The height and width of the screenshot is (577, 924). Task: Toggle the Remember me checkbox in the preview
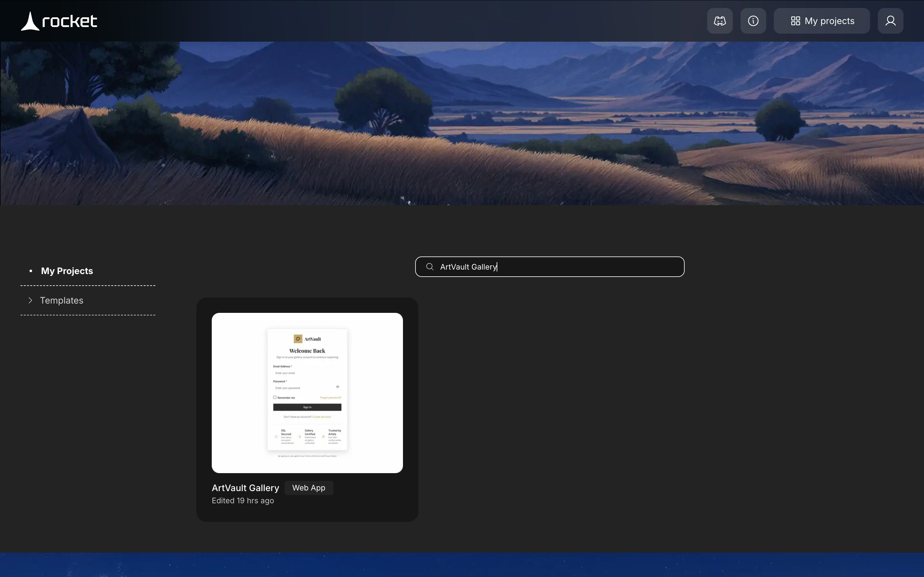tap(275, 397)
